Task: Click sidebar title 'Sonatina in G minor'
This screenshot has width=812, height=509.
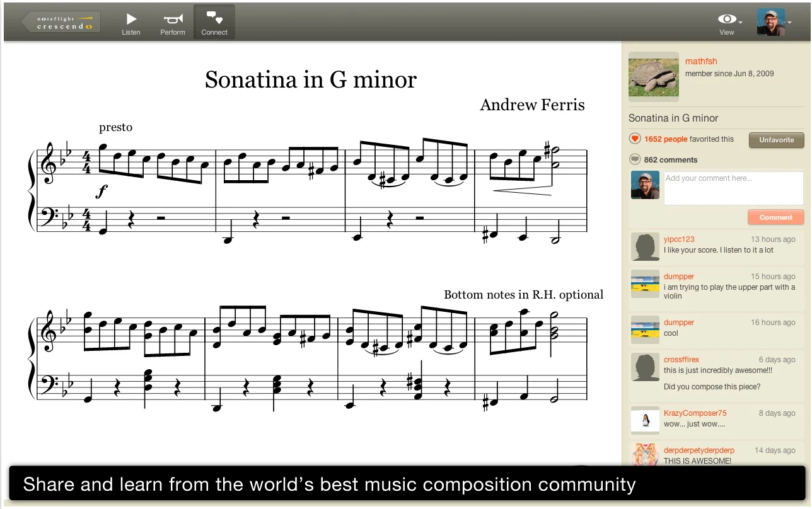Action: click(x=673, y=118)
